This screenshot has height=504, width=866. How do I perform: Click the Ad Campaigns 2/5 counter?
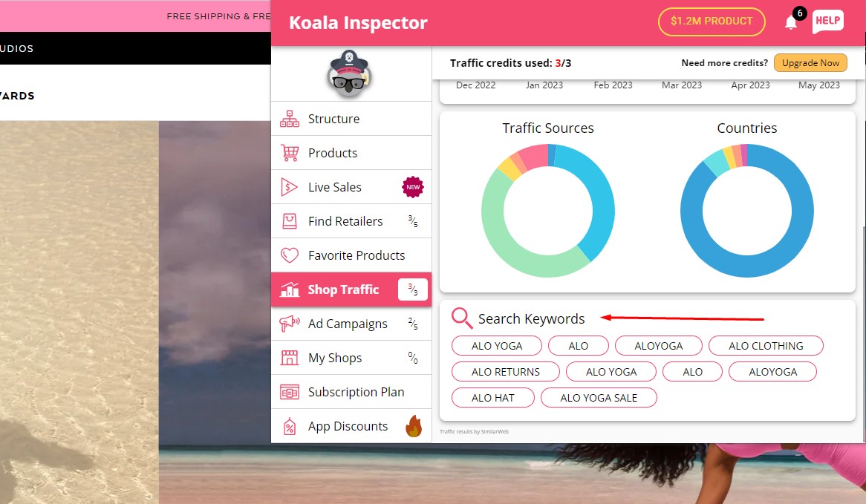click(412, 324)
